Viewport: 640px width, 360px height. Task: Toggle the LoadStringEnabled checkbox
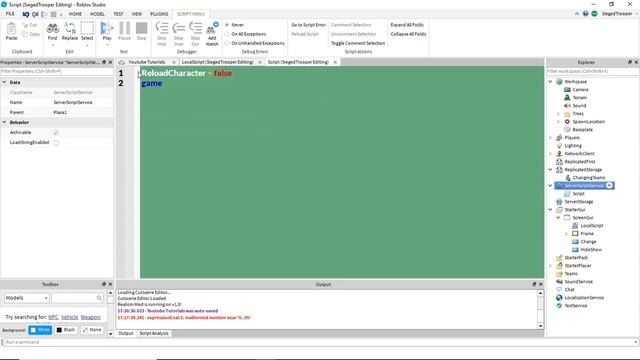[x=56, y=142]
